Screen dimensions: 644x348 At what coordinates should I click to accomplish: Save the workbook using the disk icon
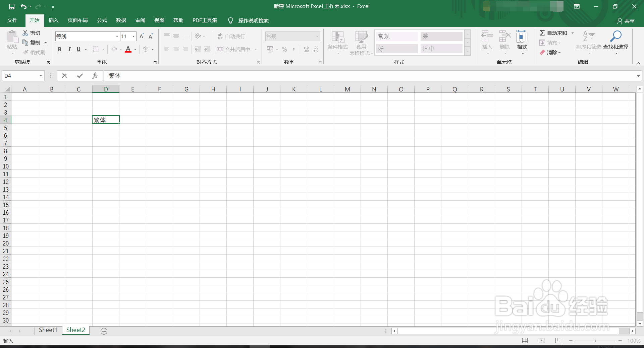(x=12, y=6)
